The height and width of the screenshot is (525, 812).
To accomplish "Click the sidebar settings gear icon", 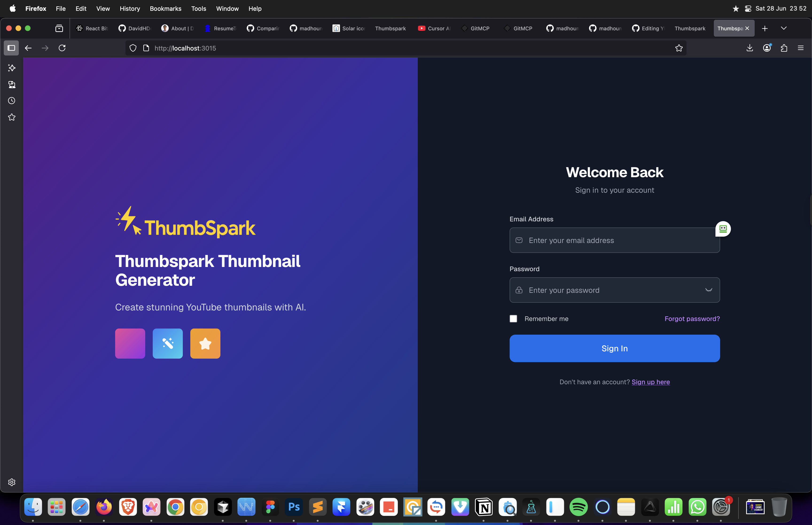I will coord(12,482).
